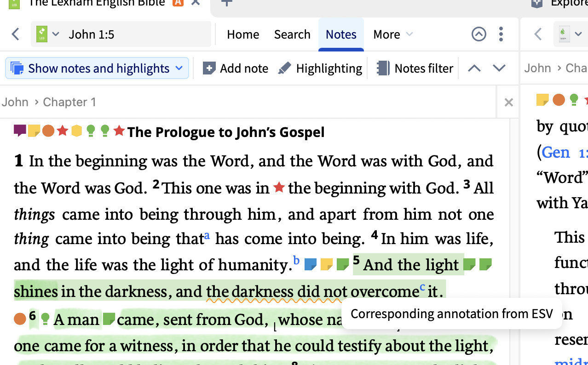This screenshot has height=365, width=588.
Task: Click the John breadcrumb in the right panel
Action: (x=537, y=68)
